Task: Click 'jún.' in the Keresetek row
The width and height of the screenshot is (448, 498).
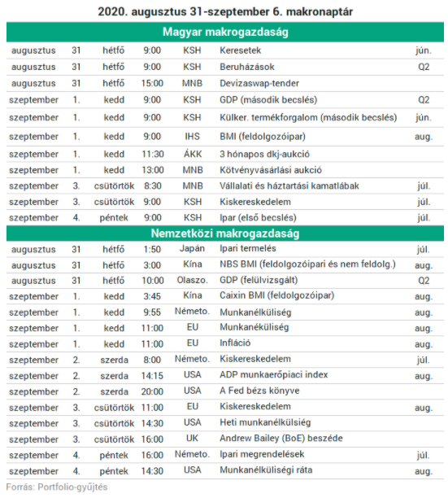Action: (424, 50)
